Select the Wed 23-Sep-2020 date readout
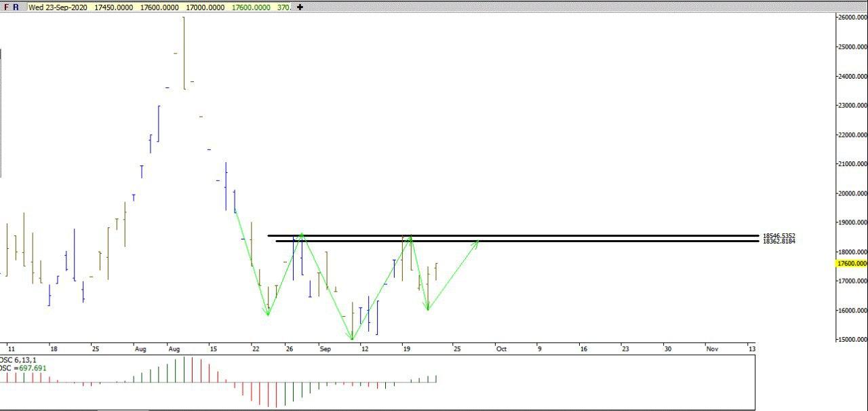The width and height of the screenshot is (868, 411). pos(58,7)
